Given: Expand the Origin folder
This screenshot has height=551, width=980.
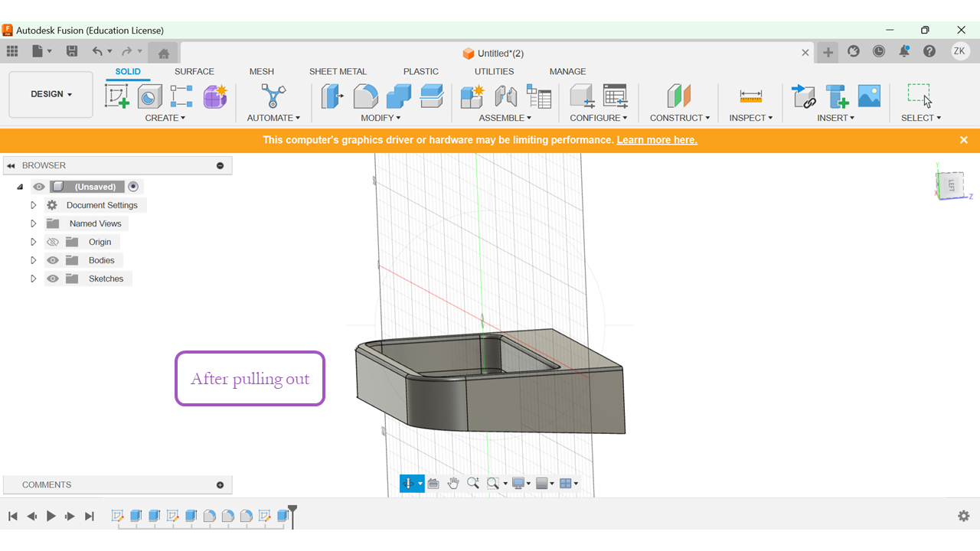Looking at the screenshot, I should 33,242.
